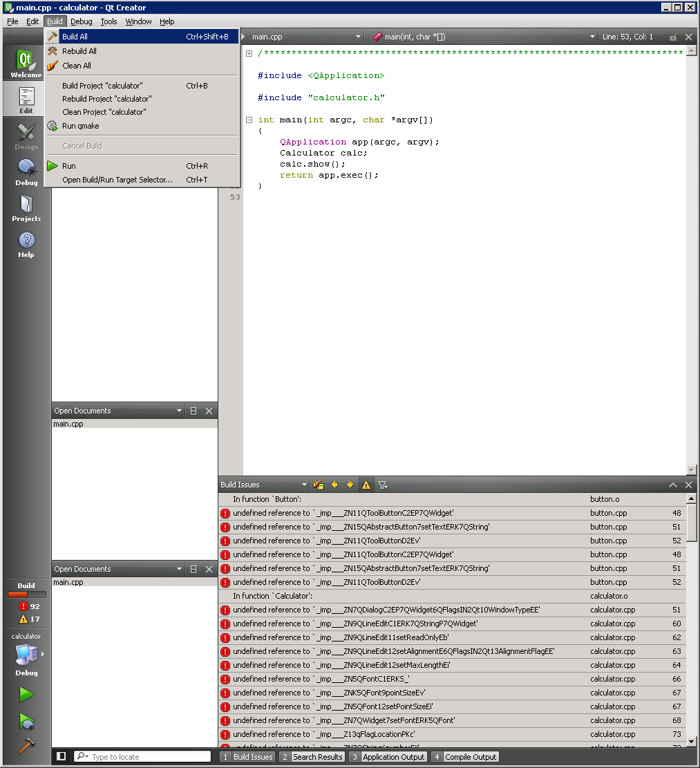Open the Design mode
The image size is (700, 768).
26,135
